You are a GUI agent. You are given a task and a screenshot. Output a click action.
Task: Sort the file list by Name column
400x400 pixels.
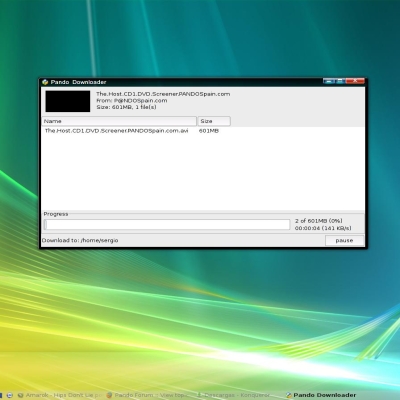tap(119, 121)
